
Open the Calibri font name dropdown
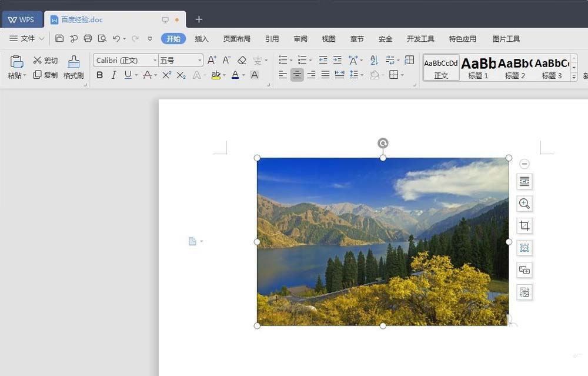pyautogui.click(x=155, y=61)
